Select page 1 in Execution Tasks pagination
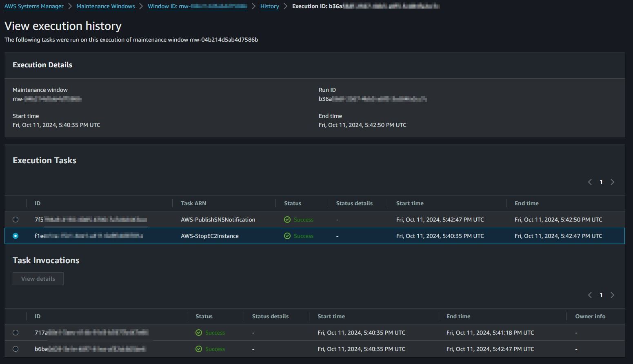 click(601, 182)
